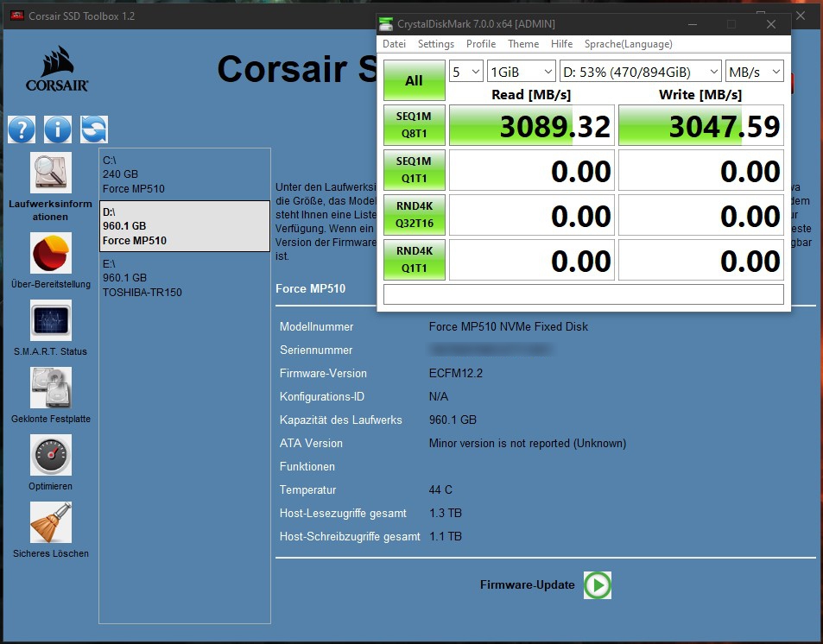Click the ECFM12.2 firmware version value

pos(456,373)
